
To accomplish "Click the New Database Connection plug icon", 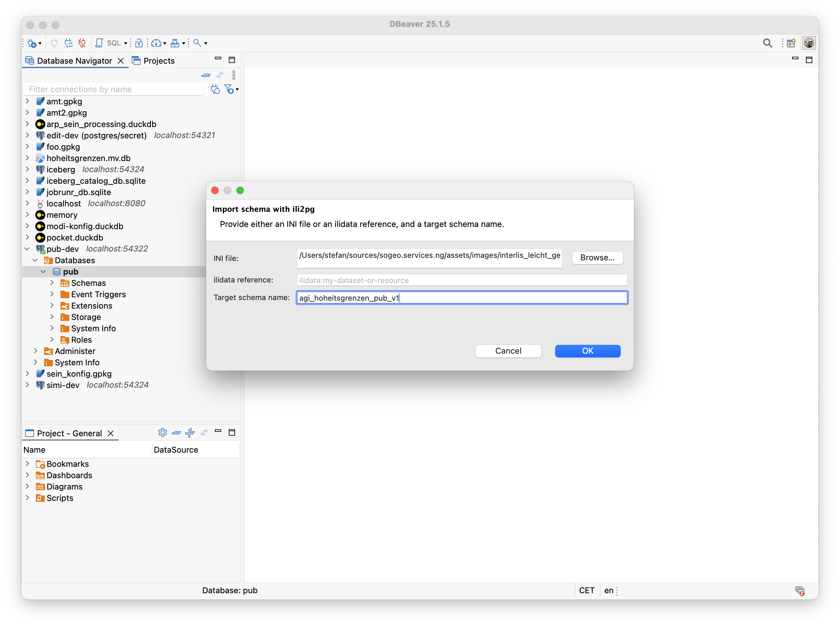I will coord(32,43).
